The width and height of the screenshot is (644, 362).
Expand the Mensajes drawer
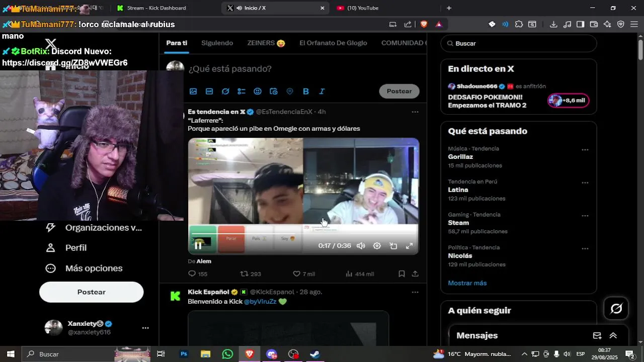[613, 336]
